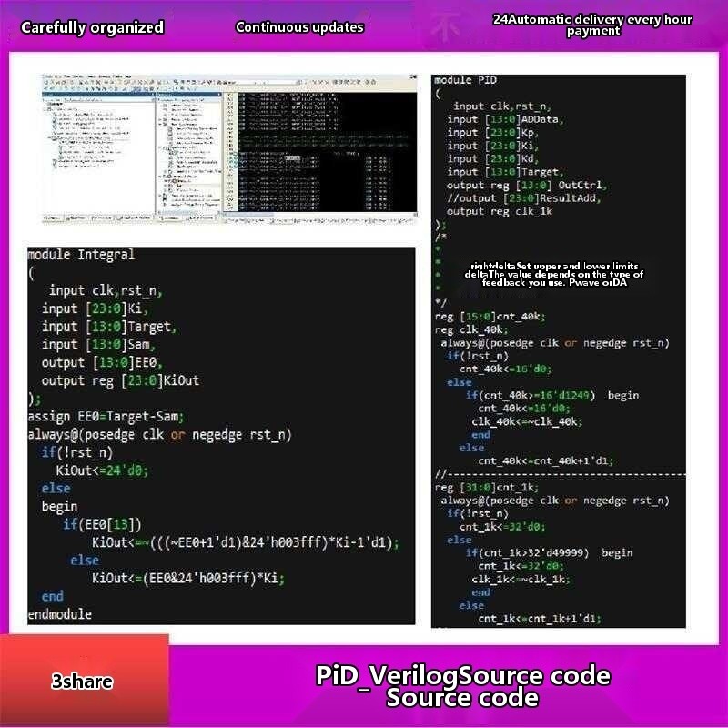Select the "module Integral" code line

(81, 255)
